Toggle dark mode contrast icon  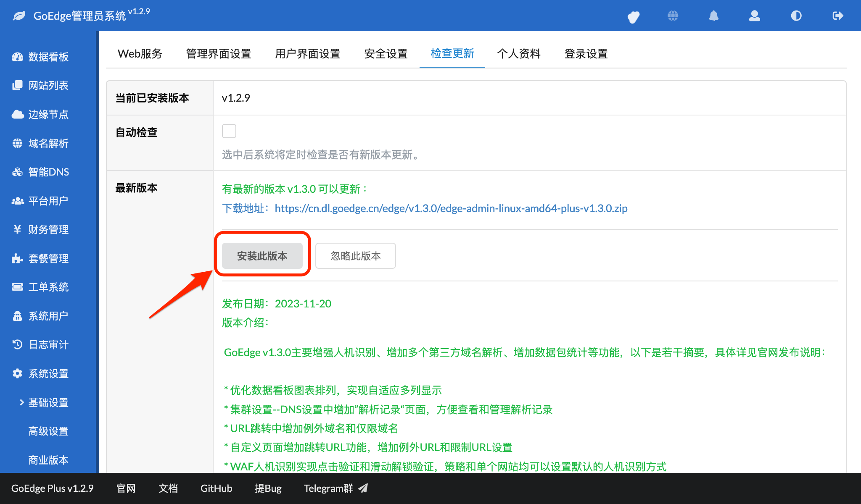tap(796, 16)
